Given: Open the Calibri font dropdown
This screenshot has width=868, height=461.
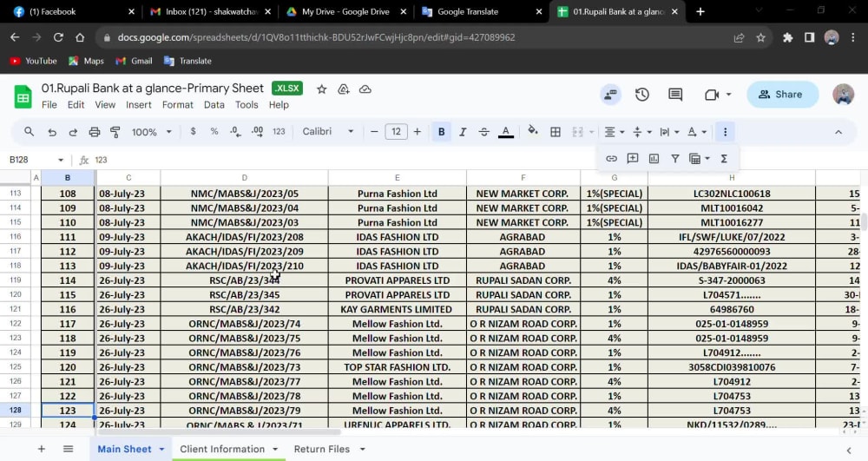Looking at the screenshot, I should pyautogui.click(x=328, y=132).
